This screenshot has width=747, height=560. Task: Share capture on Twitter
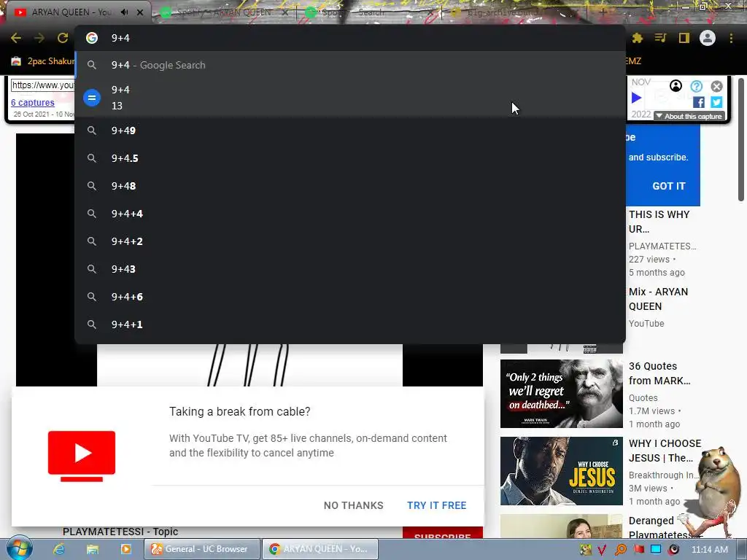point(716,102)
